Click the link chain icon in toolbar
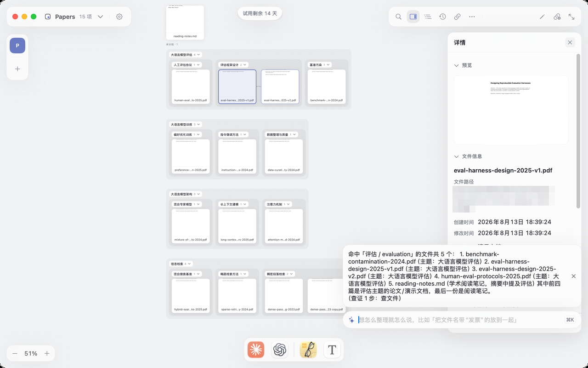588x368 pixels. point(457,17)
